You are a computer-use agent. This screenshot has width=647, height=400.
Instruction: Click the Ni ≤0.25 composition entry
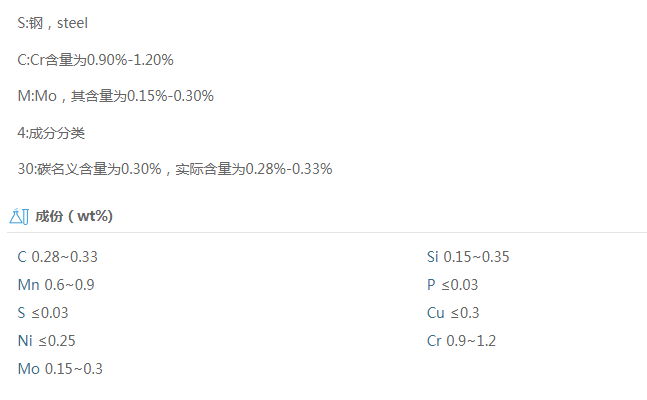46,341
